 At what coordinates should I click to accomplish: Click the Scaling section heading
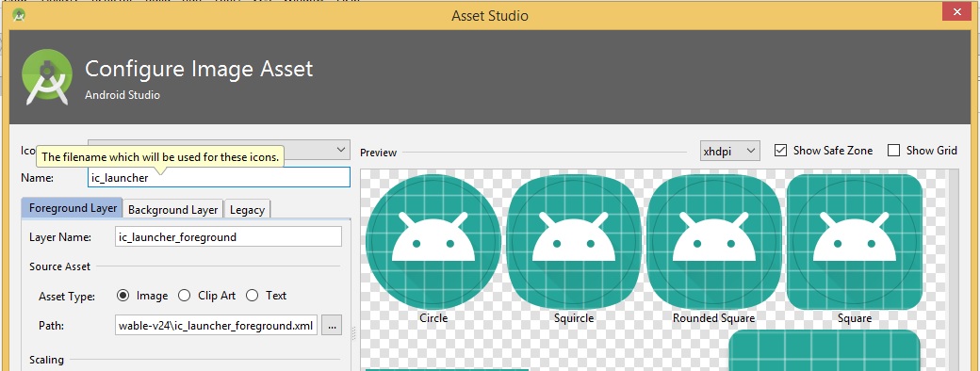point(47,360)
